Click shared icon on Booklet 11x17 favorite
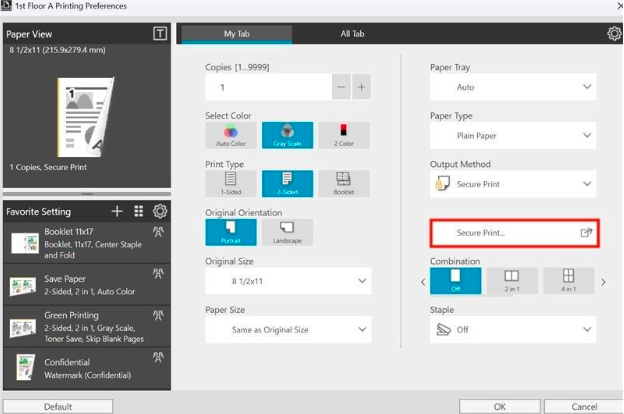Screen dimensions: 624x414 (x=158, y=232)
